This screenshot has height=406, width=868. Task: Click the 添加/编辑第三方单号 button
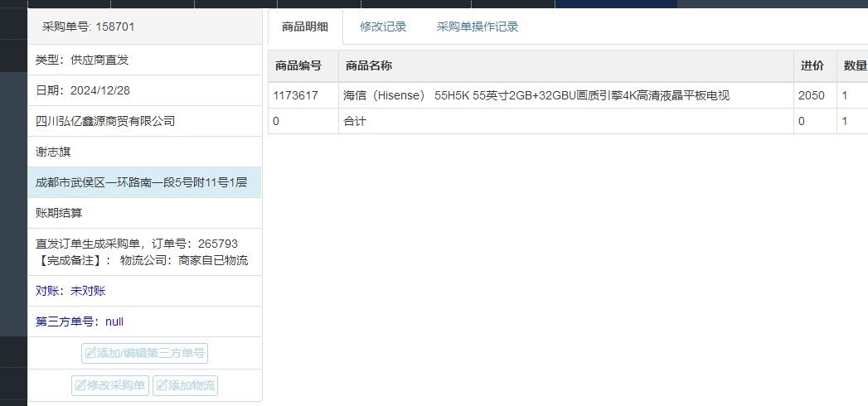point(144,353)
